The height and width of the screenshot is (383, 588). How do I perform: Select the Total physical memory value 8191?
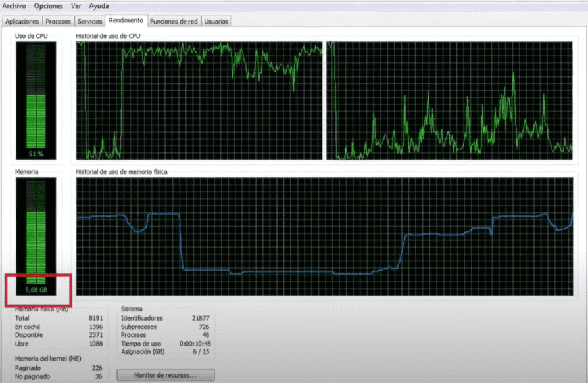coord(96,318)
